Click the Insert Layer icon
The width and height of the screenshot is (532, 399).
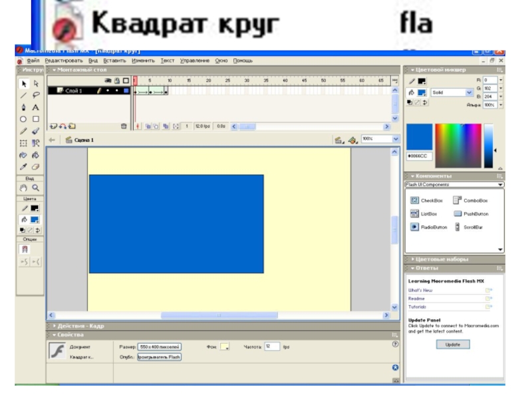[53, 126]
